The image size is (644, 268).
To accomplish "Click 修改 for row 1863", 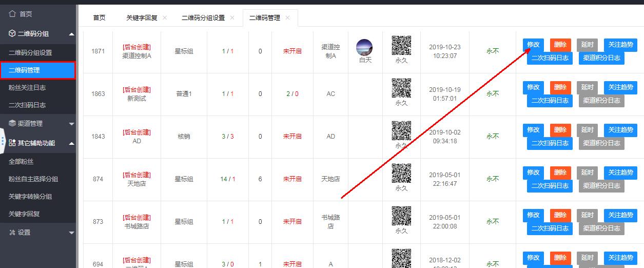I will pos(533,87).
